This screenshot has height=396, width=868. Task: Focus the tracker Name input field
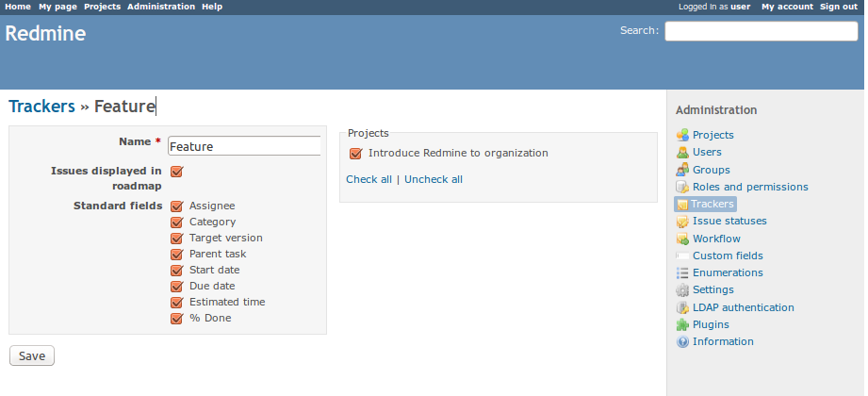pos(244,146)
